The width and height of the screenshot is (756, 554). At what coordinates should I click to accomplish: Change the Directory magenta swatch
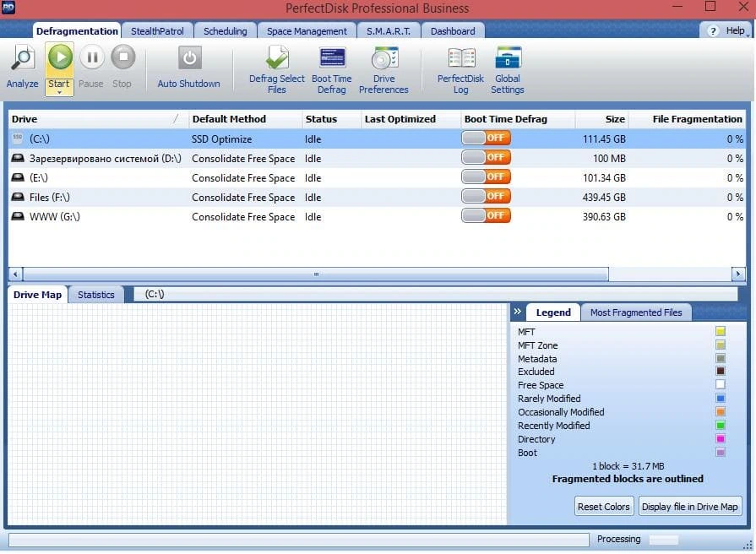(x=721, y=439)
